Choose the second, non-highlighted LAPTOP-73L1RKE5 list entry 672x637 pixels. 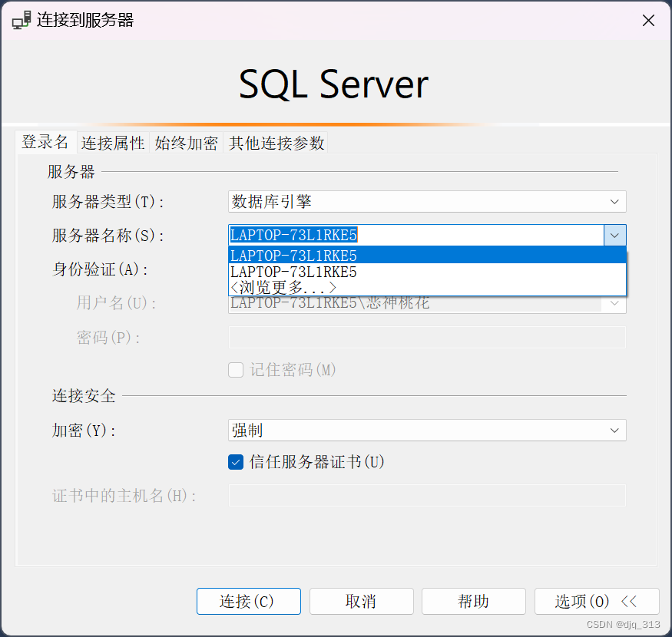[427, 272]
